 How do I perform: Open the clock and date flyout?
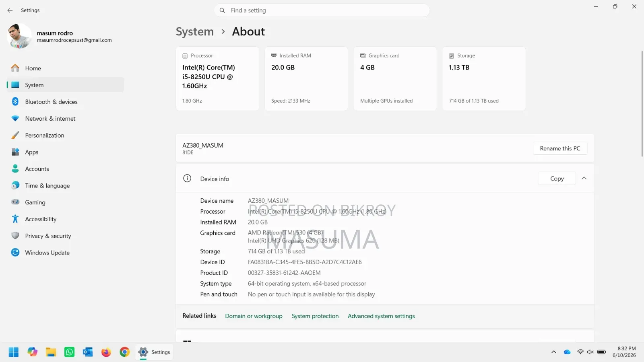pos(624,352)
